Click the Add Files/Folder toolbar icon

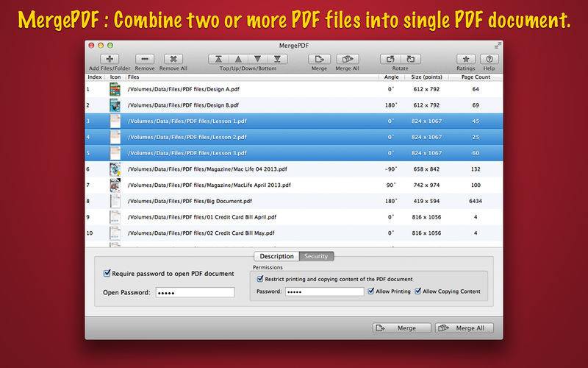[x=110, y=59]
